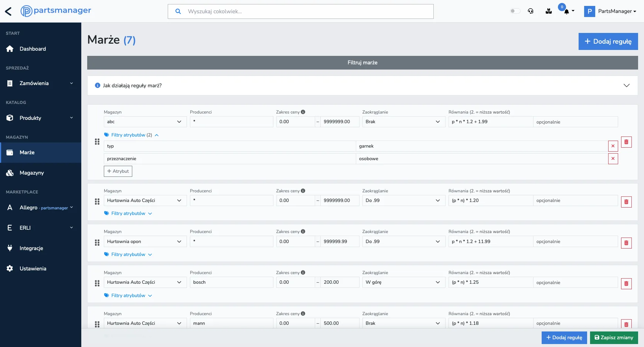This screenshot has width=644, height=347.
Task: Click '+ Atrybut' button
Action: pyautogui.click(x=118, y=171)
